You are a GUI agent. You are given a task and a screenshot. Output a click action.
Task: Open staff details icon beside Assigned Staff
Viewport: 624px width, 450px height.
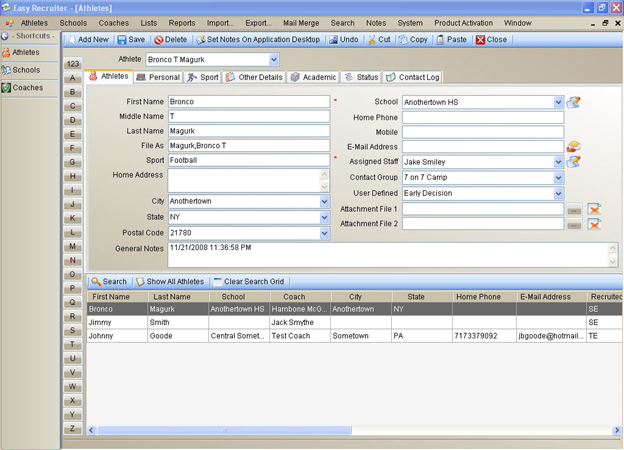click(x=573, y=162)
